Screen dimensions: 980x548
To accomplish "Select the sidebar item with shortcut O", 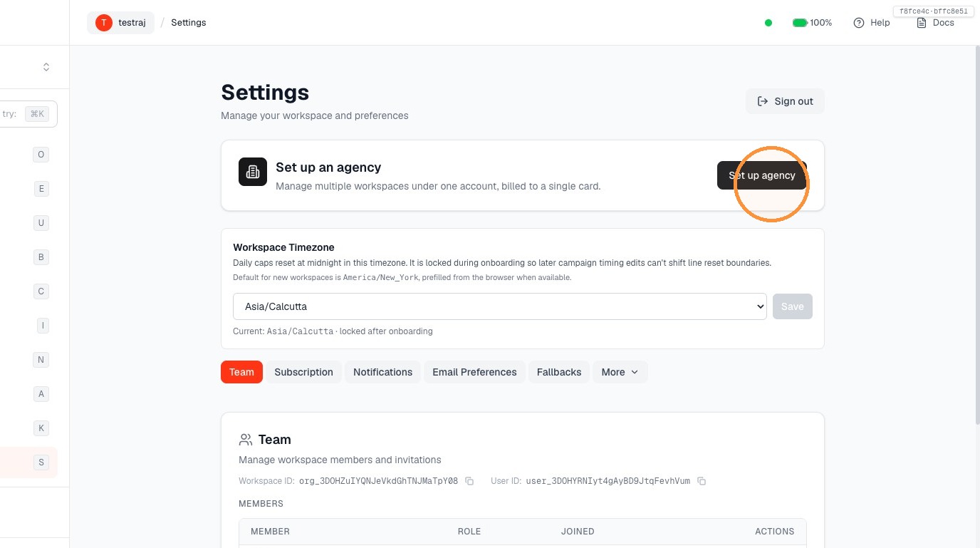I will coord(41,155).
